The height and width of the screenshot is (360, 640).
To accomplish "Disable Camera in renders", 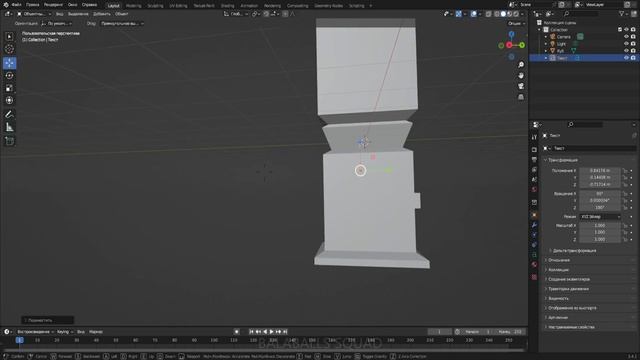I will pyautogui.click(x=633, y=37).
